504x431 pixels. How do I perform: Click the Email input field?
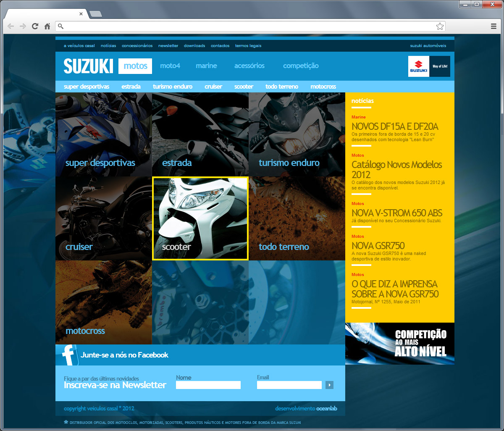pyautogui.click(x=289, y=385)
